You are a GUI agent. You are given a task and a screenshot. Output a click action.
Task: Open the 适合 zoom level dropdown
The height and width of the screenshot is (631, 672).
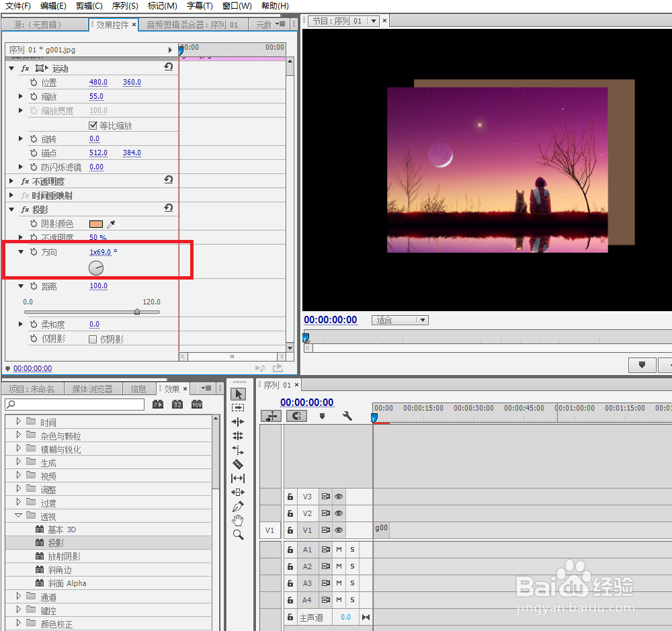point(401,321)
